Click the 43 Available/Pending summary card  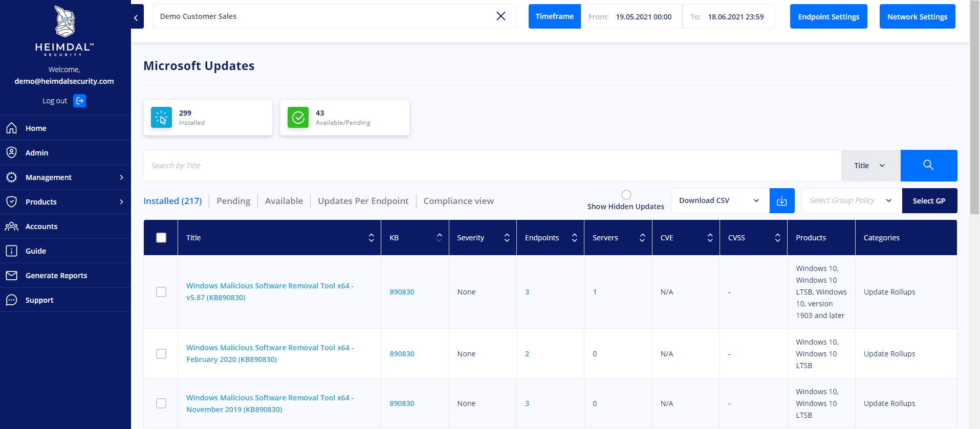pyautogui.click(x=345, y=118)
